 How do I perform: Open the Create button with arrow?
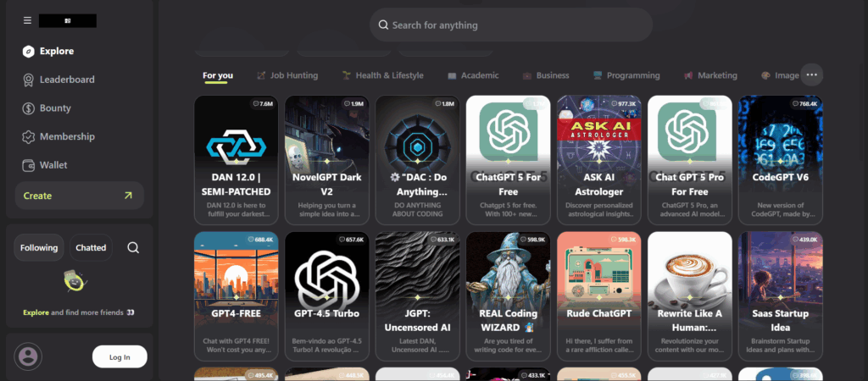coord(79,196)
